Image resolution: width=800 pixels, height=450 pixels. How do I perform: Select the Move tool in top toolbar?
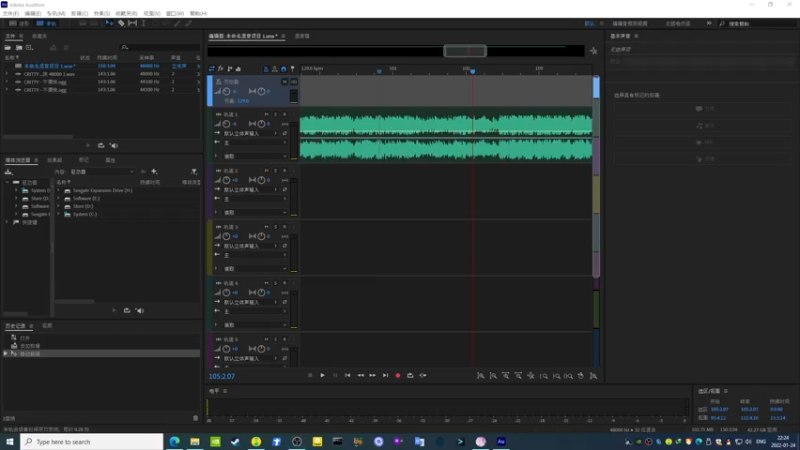[109, 22]
